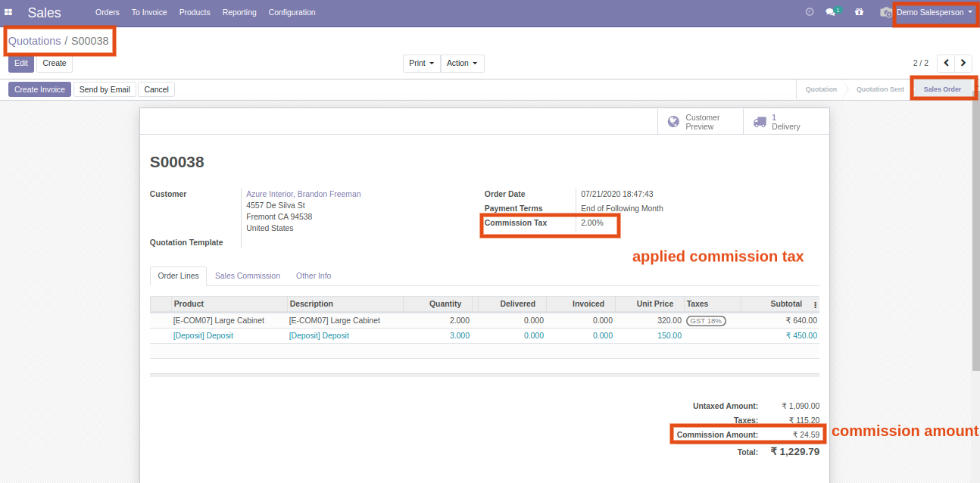Sort by the Taxes column header
Screen dimensions: 980x483
coord(713,304)
